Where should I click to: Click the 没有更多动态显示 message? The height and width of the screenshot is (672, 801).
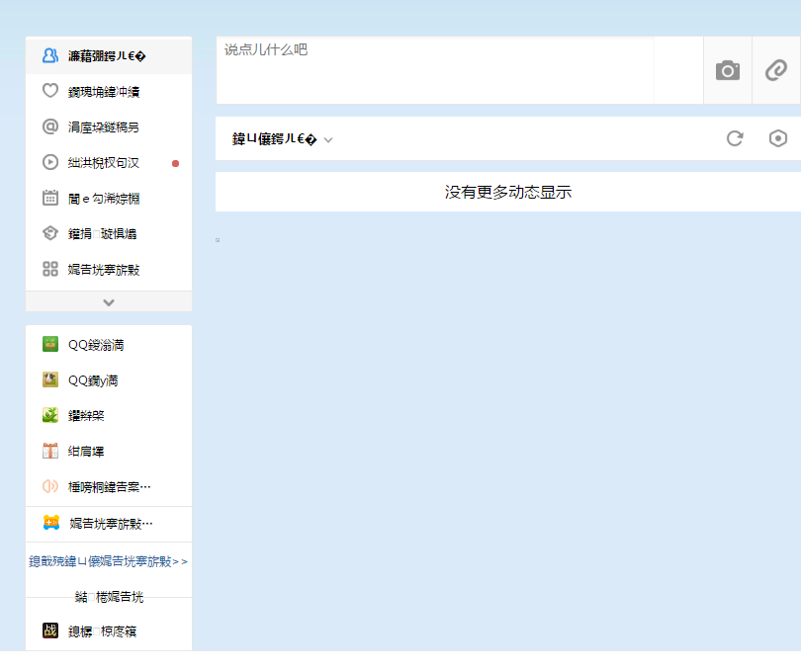pos(507,192)
